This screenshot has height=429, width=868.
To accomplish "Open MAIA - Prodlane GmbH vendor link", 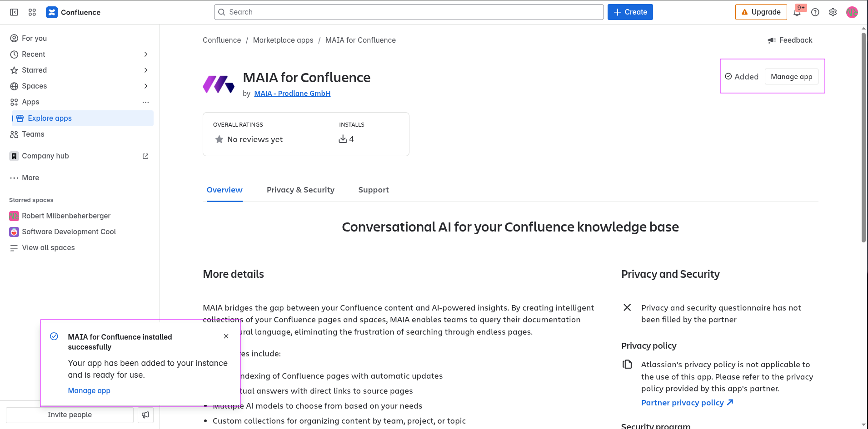I will pyautogui.click(x=292, y=93).
